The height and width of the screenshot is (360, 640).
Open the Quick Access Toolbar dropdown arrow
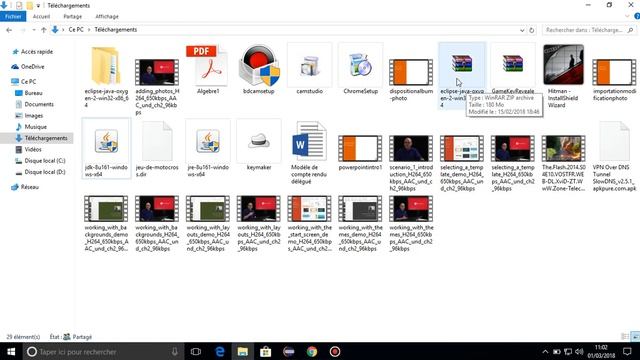pos(38,6)
